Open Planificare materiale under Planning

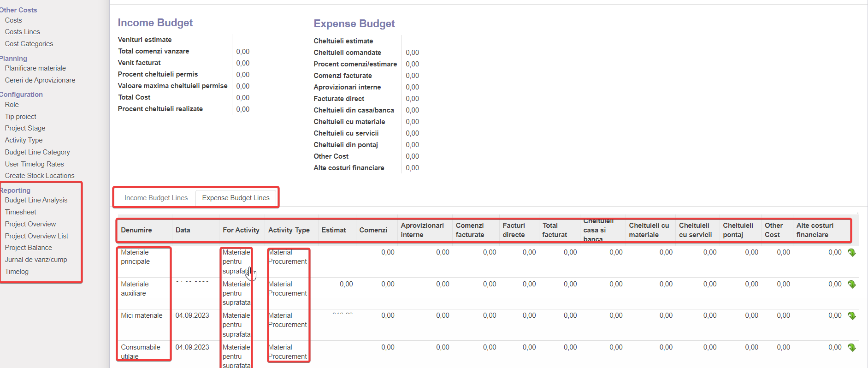(x=35, y=68)
